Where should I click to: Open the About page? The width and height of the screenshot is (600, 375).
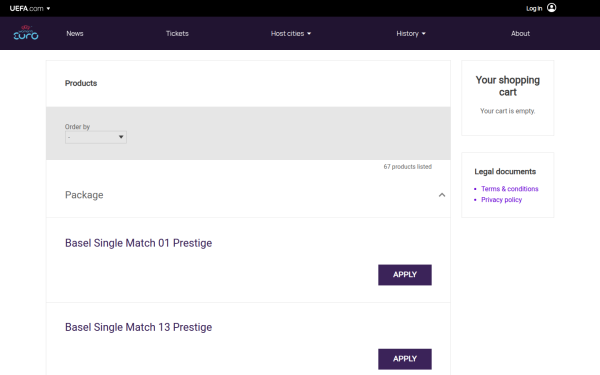520,34
